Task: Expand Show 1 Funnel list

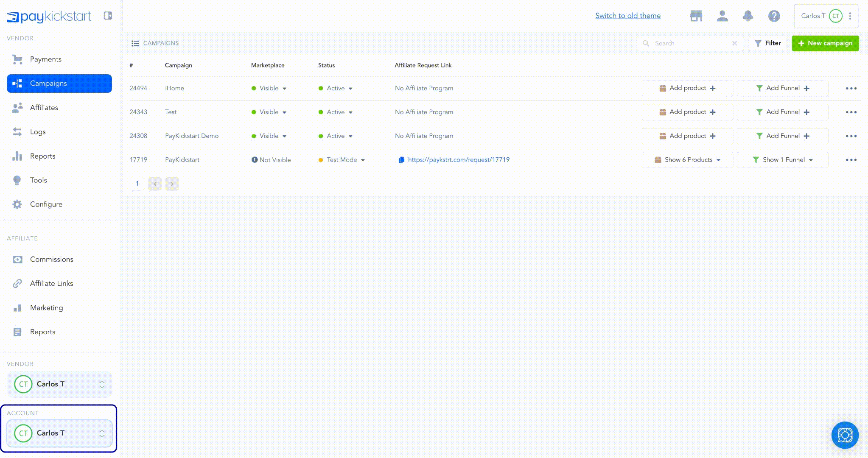Action: 783,160
